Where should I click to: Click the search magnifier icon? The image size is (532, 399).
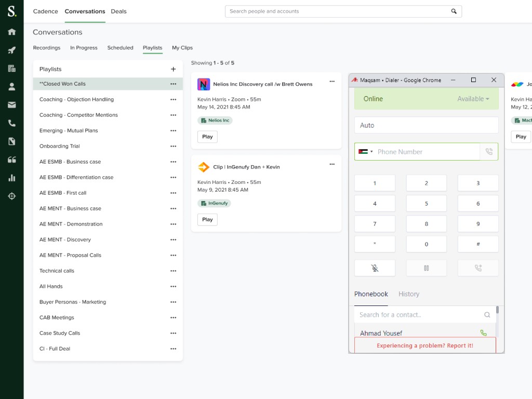pyautogui.click(x=454, y=11)
